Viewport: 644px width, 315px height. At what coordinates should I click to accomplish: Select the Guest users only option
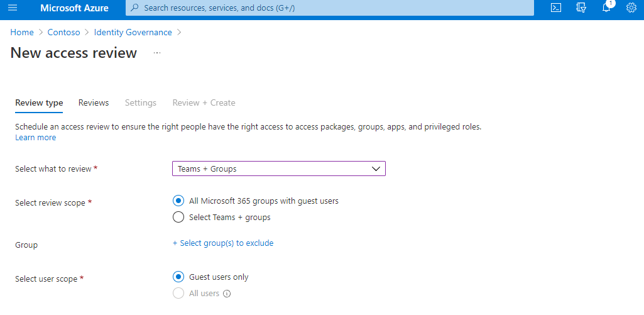point(178,277)
